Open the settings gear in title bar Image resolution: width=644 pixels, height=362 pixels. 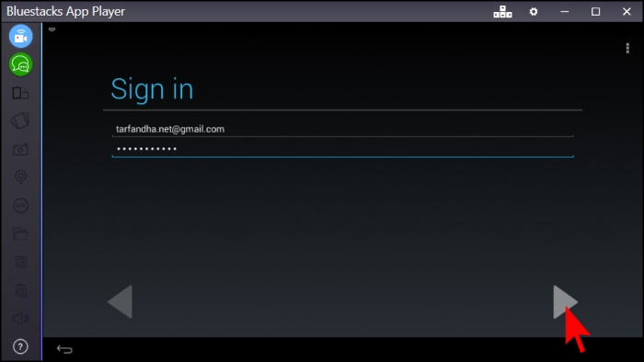pyautogui.click(x=534, y=12)
